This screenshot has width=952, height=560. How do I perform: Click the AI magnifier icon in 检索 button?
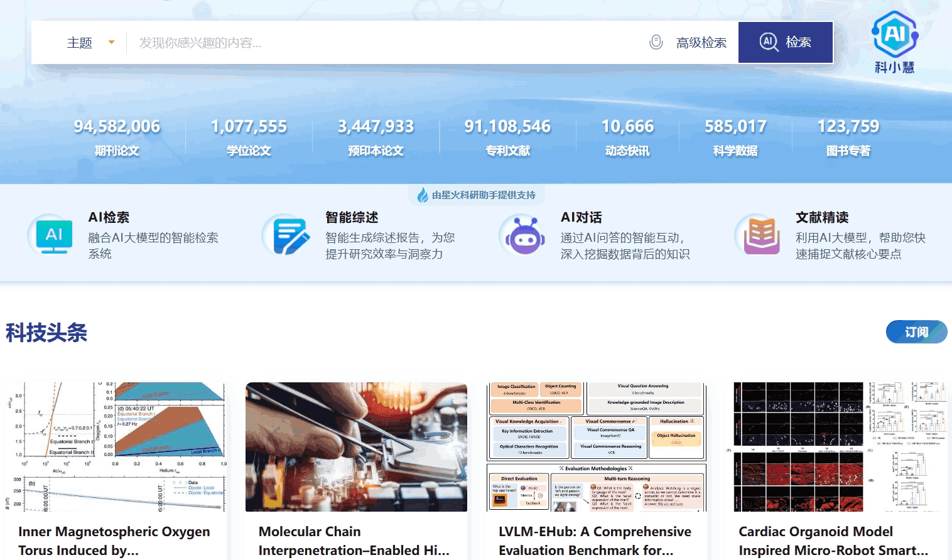click(x=769, y=42)
